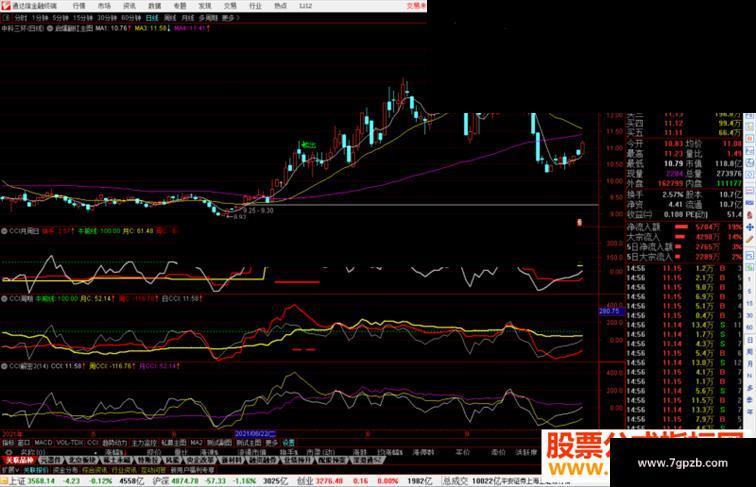This screenshot has width=756, height=487.
Task: Open the 多周期 view
Action: [x=208, y=18]
